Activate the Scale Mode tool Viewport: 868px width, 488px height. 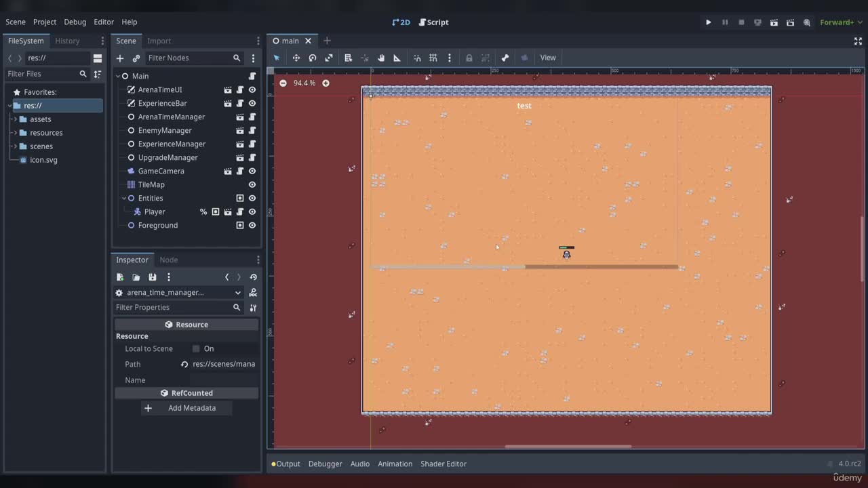click(x=329, y=58)
